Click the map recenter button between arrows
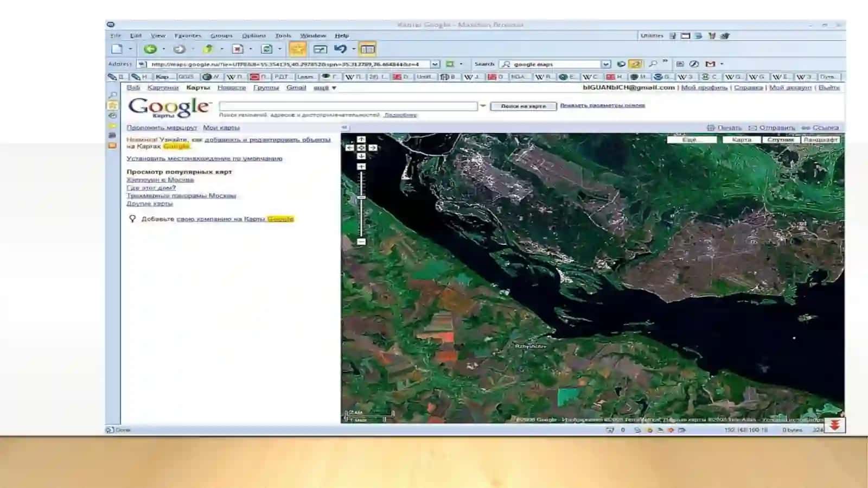868x488 pixels. coord(361,148)
